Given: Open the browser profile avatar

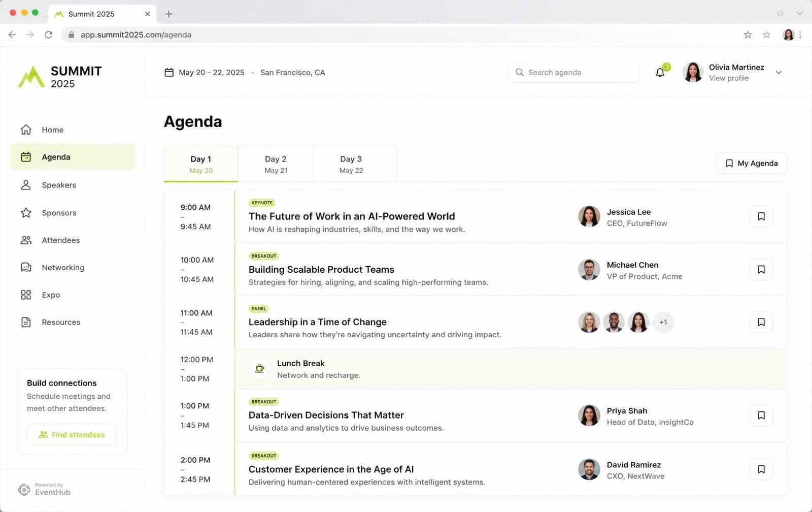Looking at the screenshot, I should coord(788,35).
